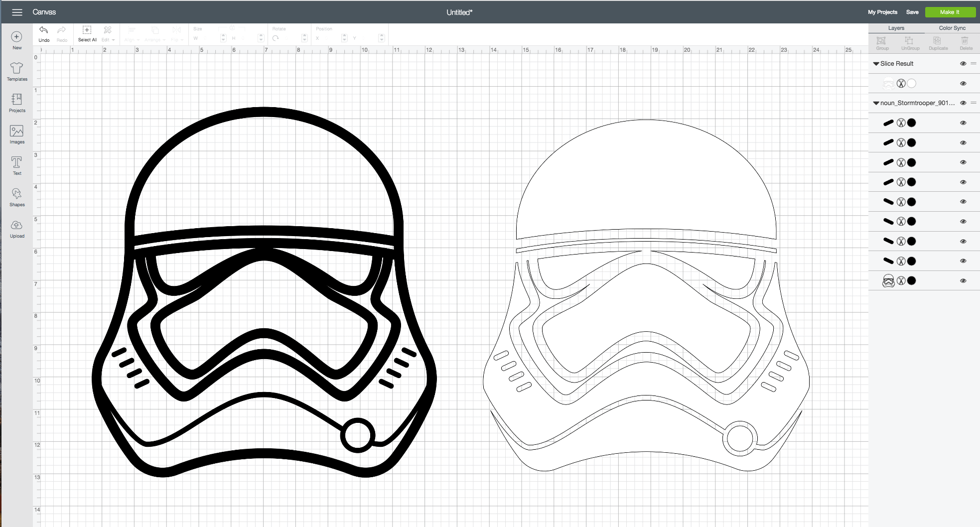The image size is (980, 527).
Task: Click Select All in toolbar
Action: (x=87, y=33)
